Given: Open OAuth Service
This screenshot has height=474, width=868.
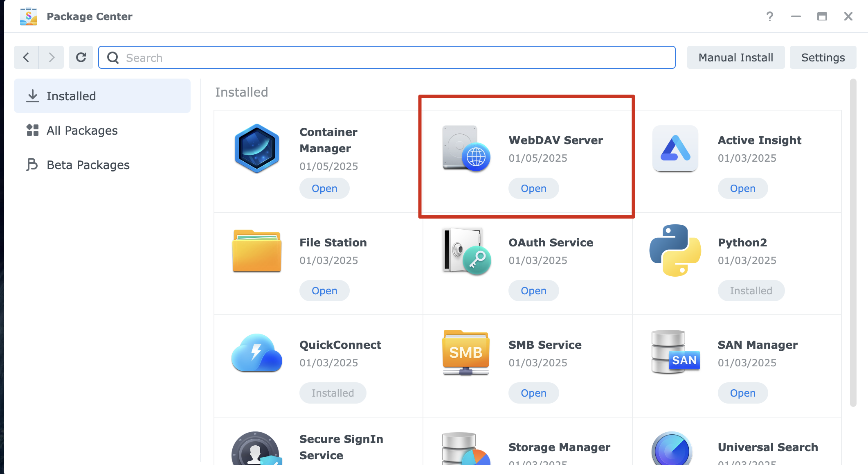Looking at the screenshot, I should [x=534, y=291].
